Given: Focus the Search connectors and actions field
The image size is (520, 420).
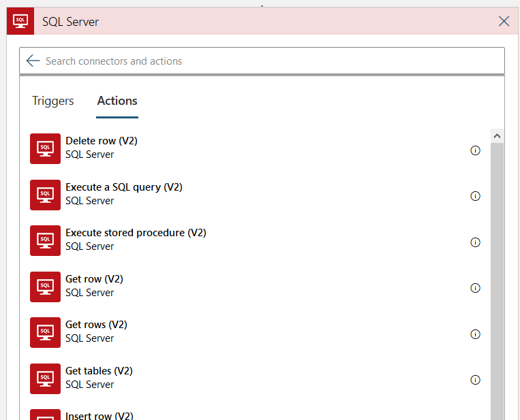Looking at the screenshot, I should 262,61.
